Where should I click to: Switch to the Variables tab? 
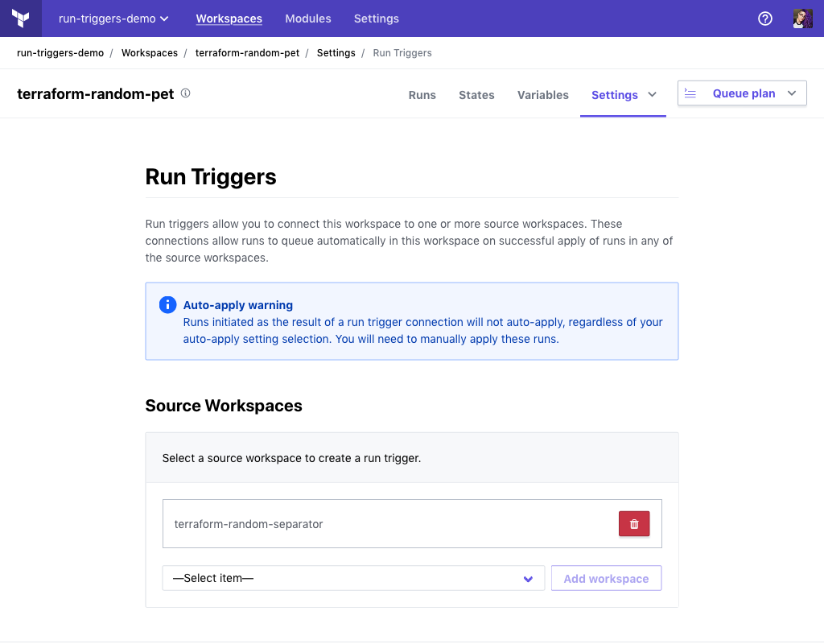click(543, 95)
